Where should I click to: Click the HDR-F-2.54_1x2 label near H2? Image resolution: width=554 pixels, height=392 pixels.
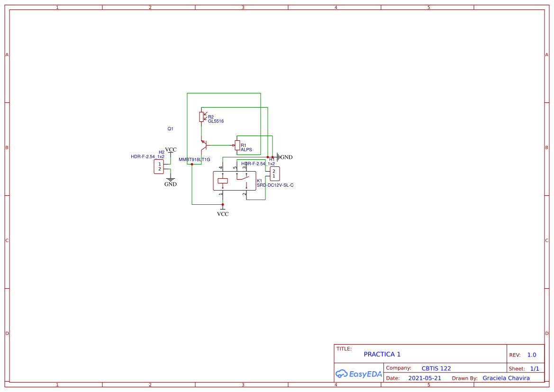pyautogui.click(x=147, y=156)
